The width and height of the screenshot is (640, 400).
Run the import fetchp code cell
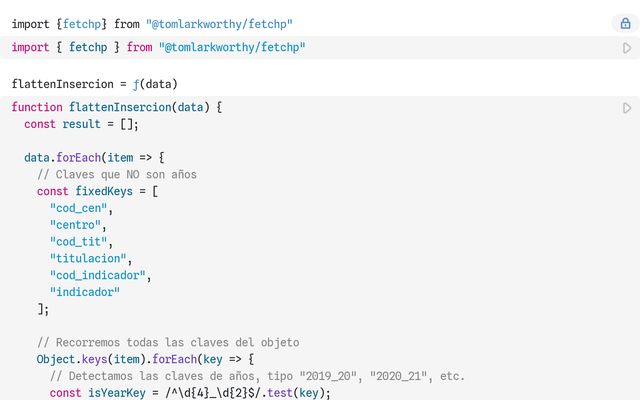pos(627,48)
